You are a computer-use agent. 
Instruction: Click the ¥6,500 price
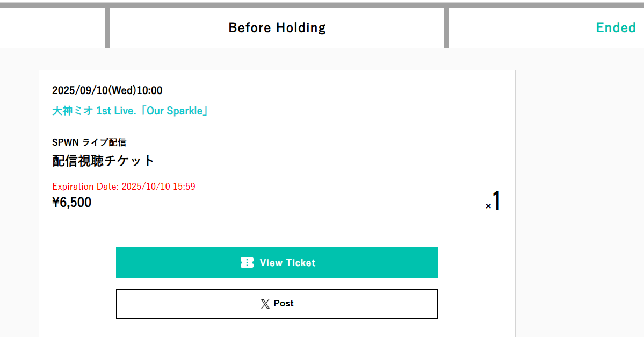[x=72, y=203]
